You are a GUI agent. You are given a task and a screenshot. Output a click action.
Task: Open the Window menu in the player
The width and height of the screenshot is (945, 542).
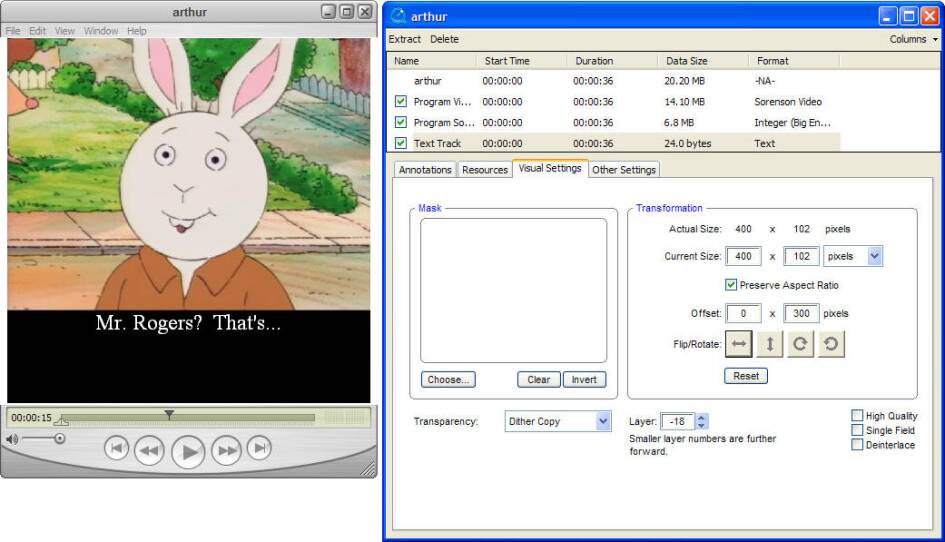point(101,31)
